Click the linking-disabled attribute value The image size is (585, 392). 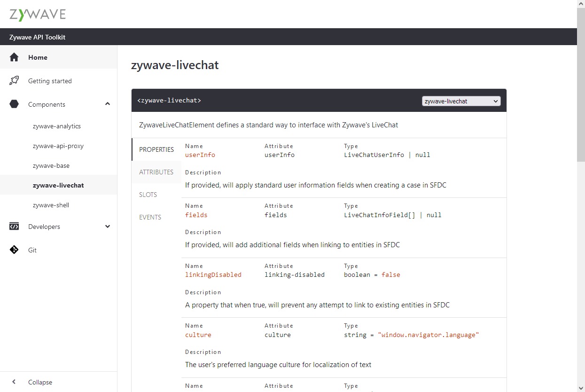(x=295, y=274)
